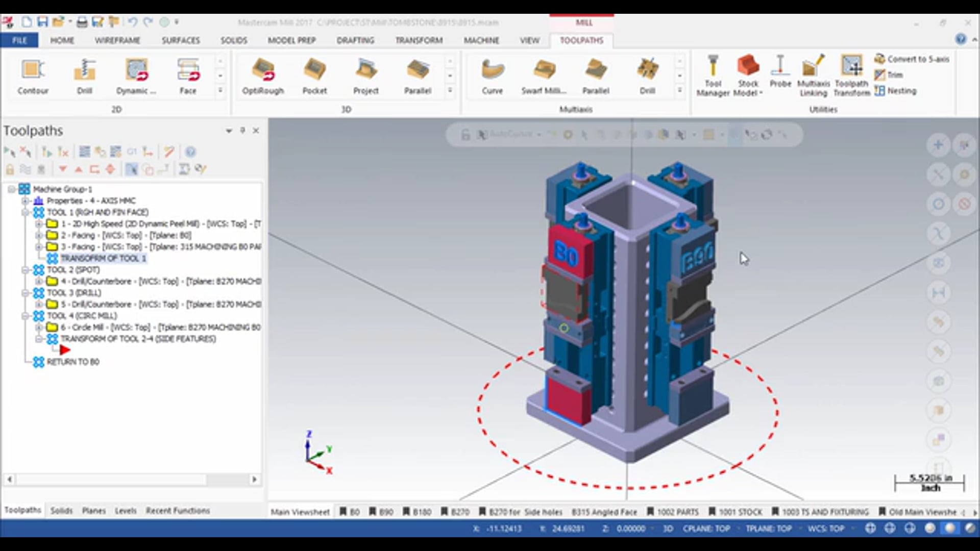
Task: Toggle the 3D mode in status bar
Action: pos(668,529)
